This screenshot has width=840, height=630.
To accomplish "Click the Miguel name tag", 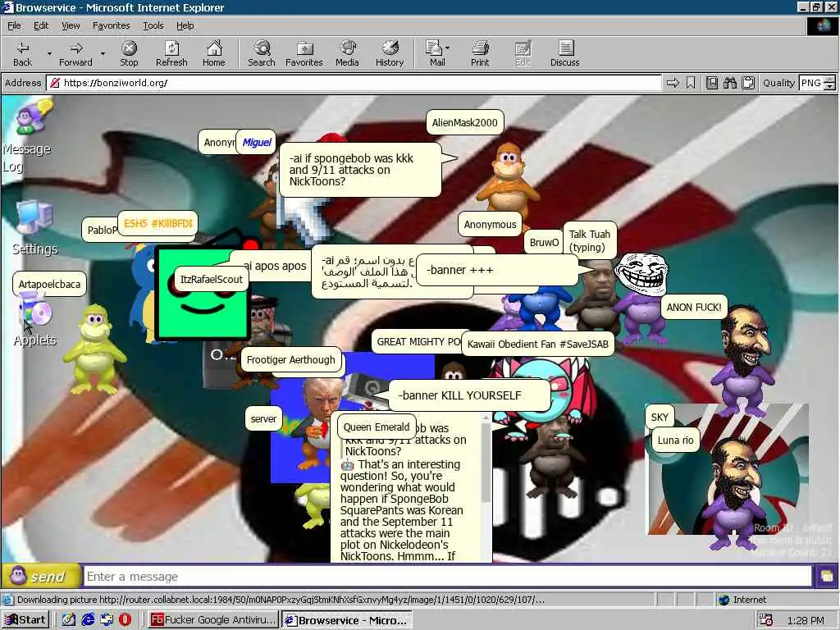I will [x=257, y=142].
